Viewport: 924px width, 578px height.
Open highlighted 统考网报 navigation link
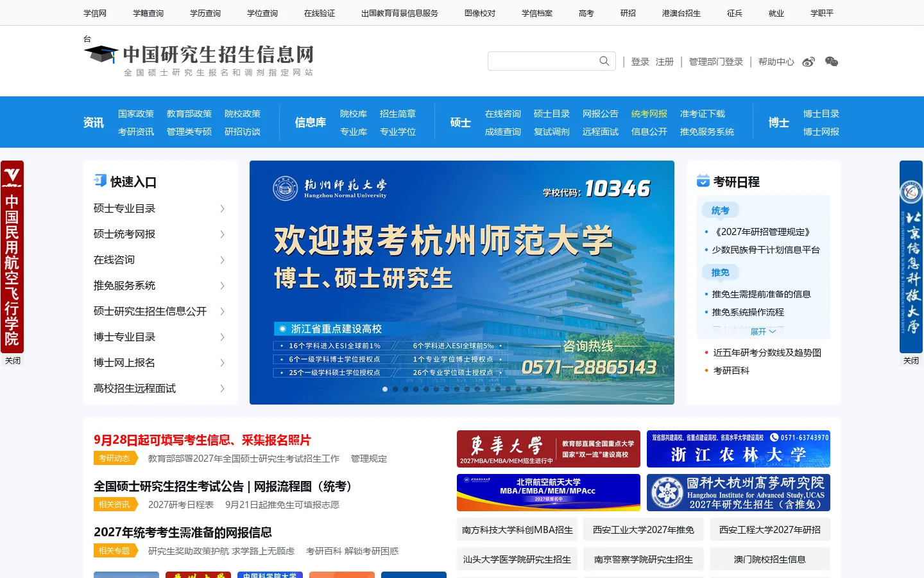click(649, 114)
